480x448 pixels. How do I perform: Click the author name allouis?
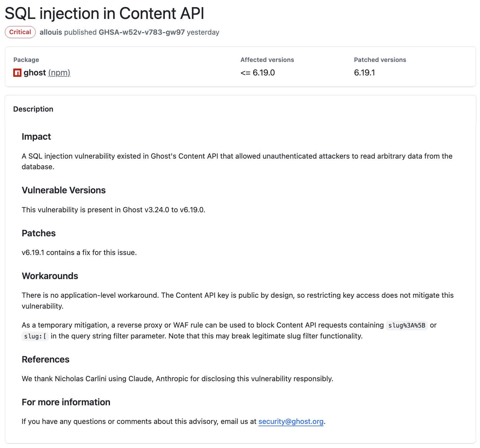(51, 32)
